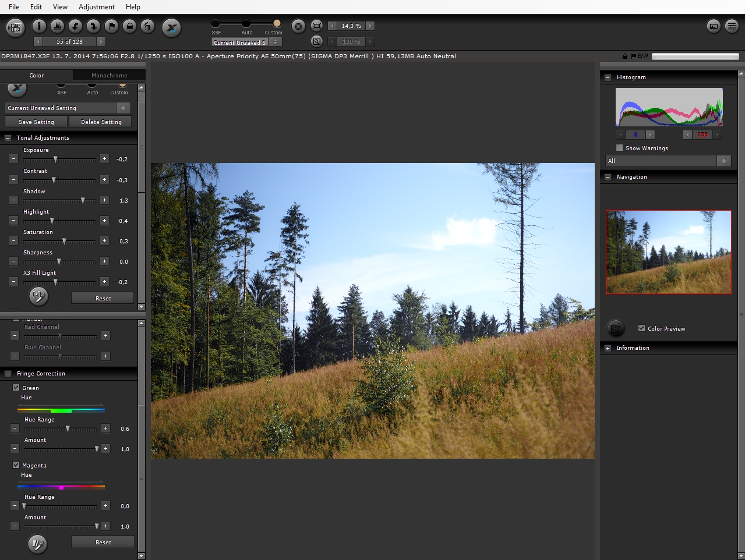Click the fit-to-window icon

pos(317,26)
